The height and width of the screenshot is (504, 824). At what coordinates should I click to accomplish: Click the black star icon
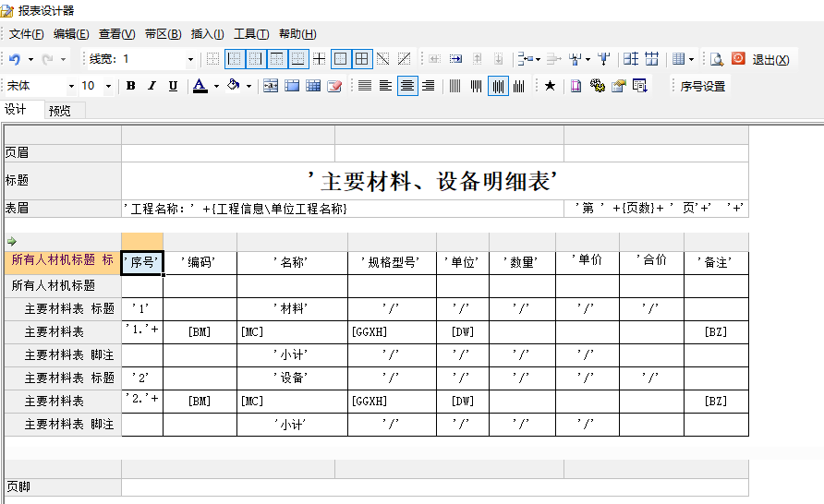pyautogui.click(x=550, y=86)
